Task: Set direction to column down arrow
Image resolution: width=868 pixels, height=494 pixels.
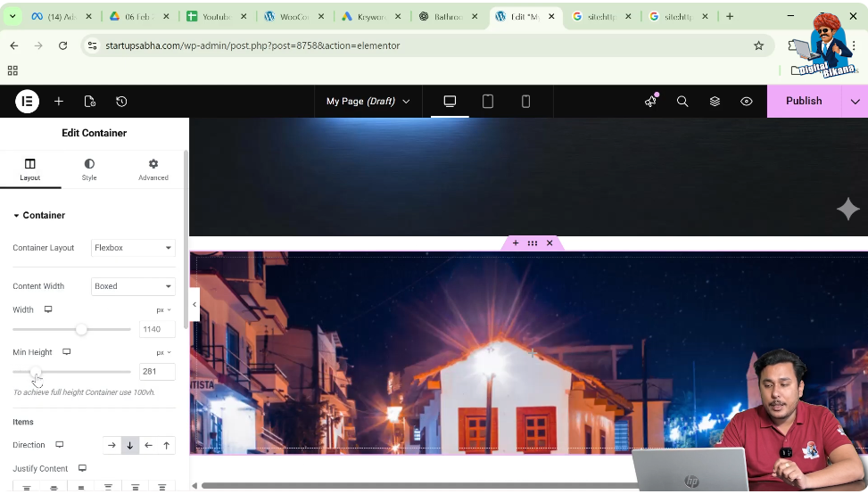Action: coord(130,445)
